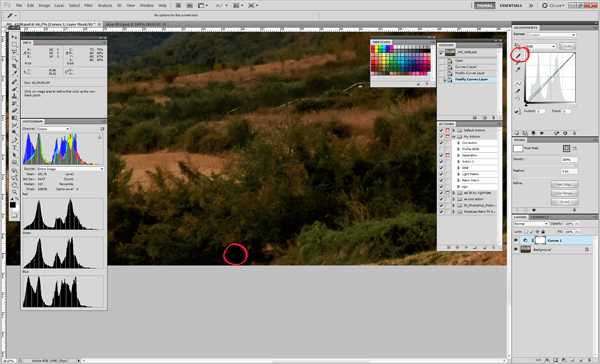Select the pencil draw-curve tool in Adjustments
The image size is (600, 364).
tap(518, 91)
